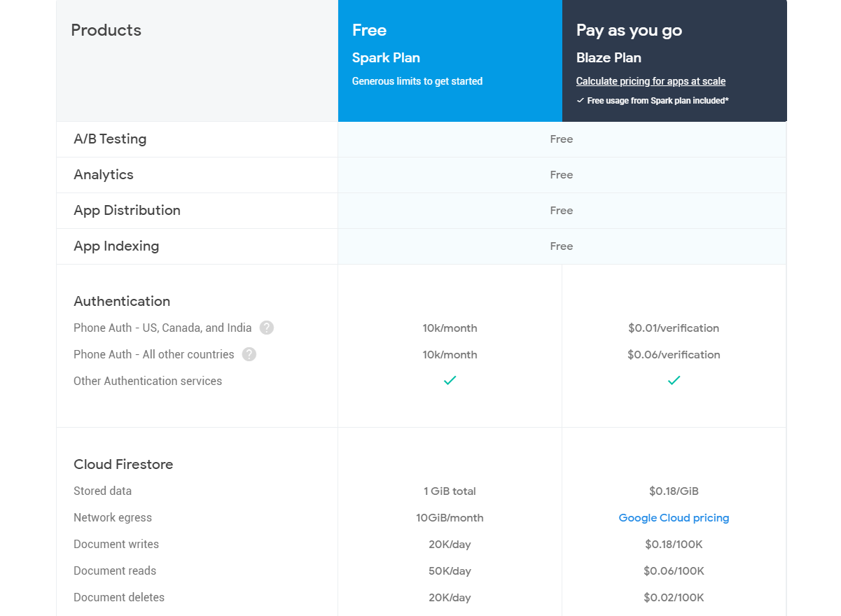
Task: Open Calculate pricing for apps at scale link
Action: (651, 81)
